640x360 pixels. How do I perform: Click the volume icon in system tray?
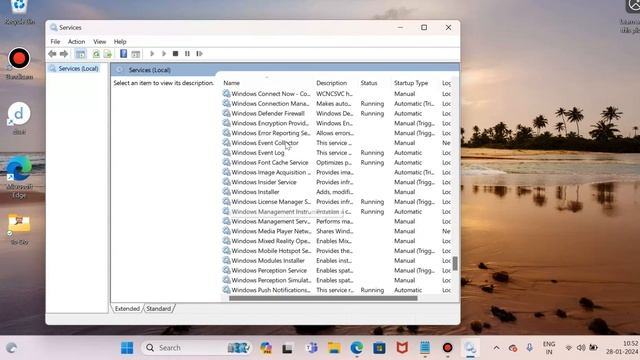[581, 348]
